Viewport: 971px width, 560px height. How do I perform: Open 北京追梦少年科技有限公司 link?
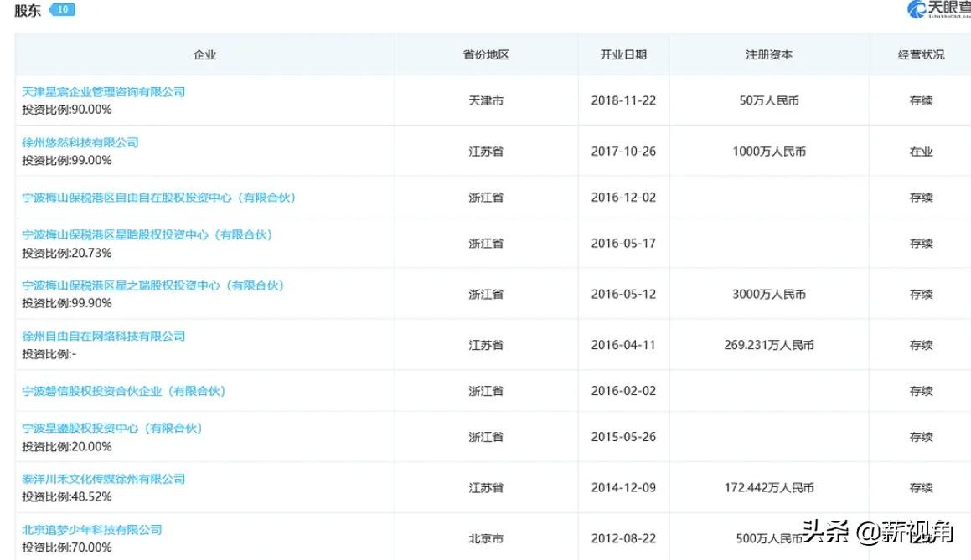click(91, 530)
